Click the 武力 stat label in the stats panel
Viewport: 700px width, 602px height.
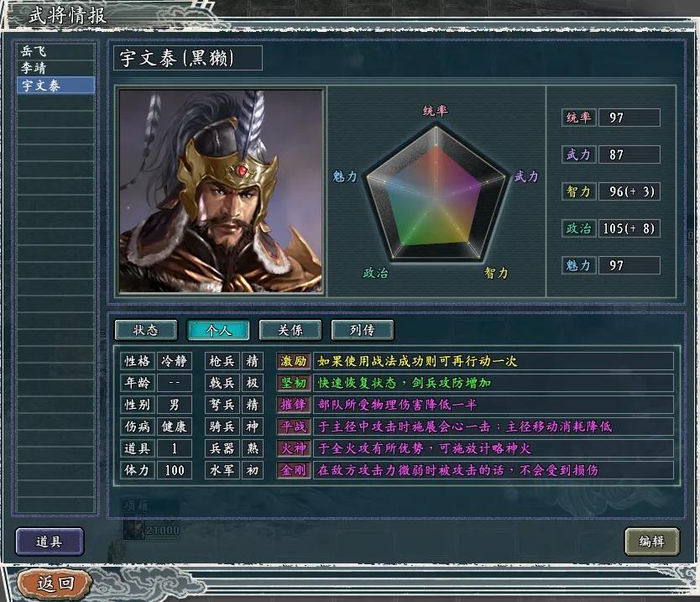coord(578,154)
